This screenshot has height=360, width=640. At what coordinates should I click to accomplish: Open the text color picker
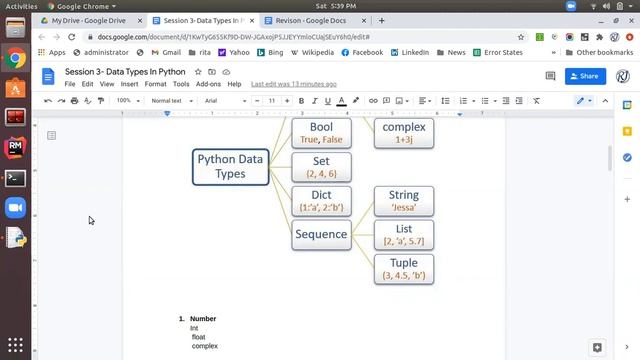[342, 101]
